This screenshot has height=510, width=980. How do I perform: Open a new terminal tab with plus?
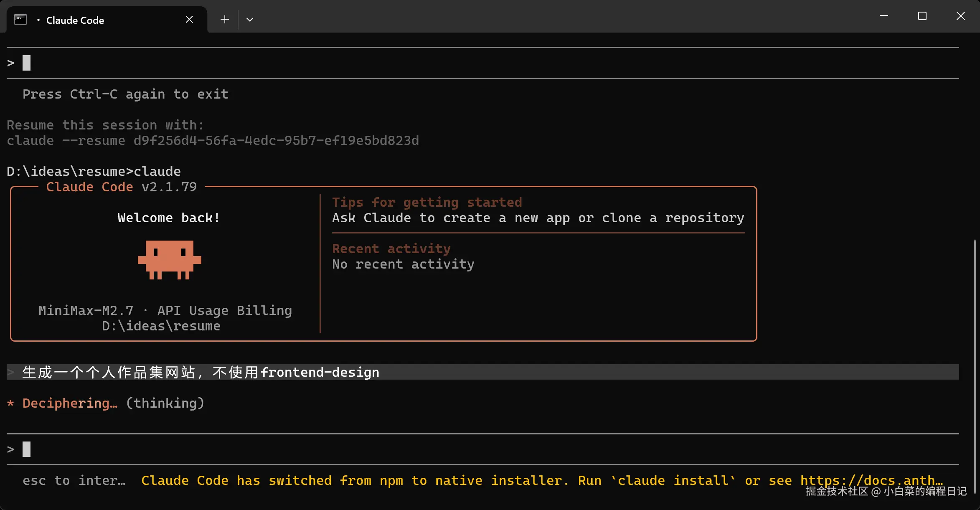coord(225,20)
